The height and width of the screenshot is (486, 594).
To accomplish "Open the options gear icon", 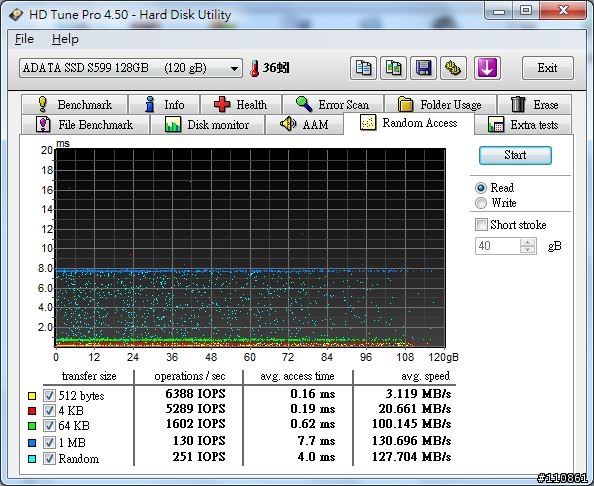I will [x=453, y=68].
